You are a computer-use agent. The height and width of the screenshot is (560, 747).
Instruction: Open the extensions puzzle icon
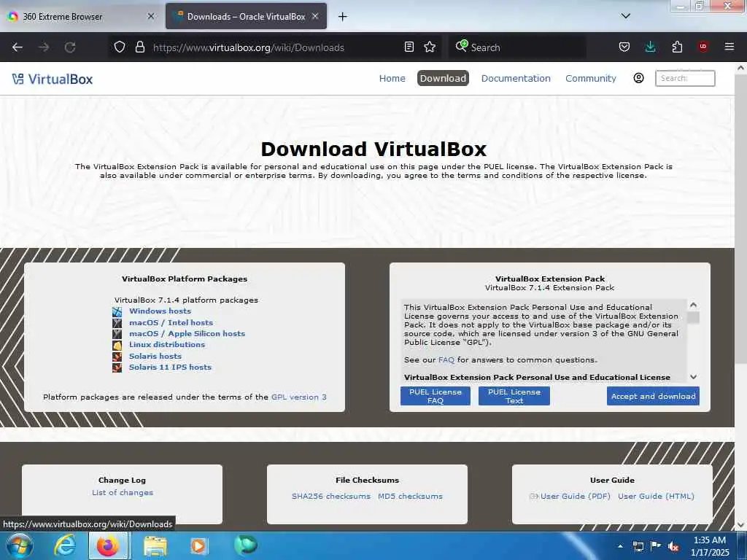pyautogui.click(x=677, y=47)
